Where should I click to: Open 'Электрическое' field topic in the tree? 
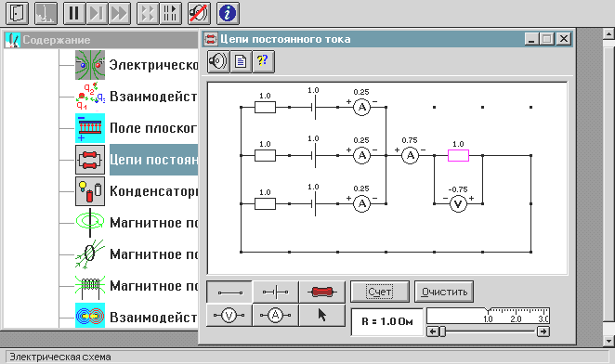coord(153,65)
